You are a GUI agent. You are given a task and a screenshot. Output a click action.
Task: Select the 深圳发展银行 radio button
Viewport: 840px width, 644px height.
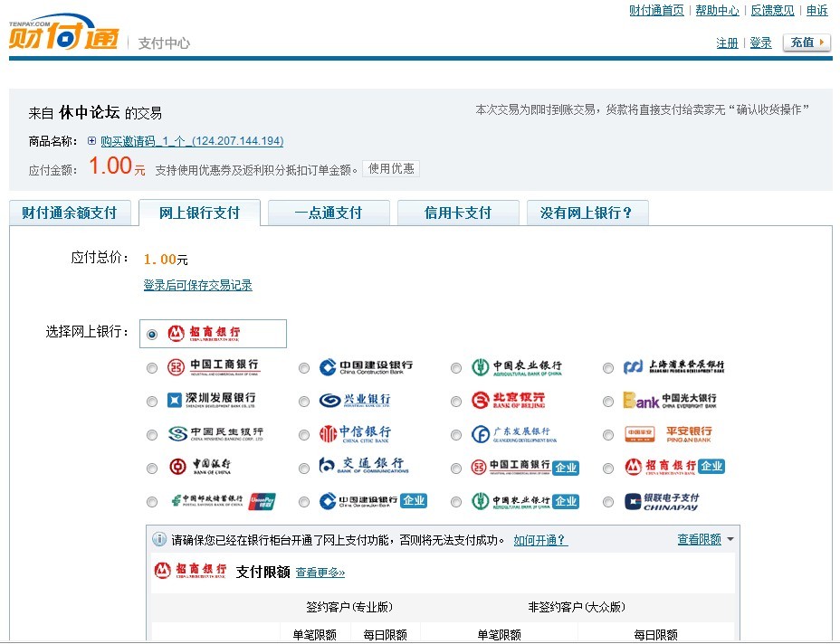(x=152, y=402)
